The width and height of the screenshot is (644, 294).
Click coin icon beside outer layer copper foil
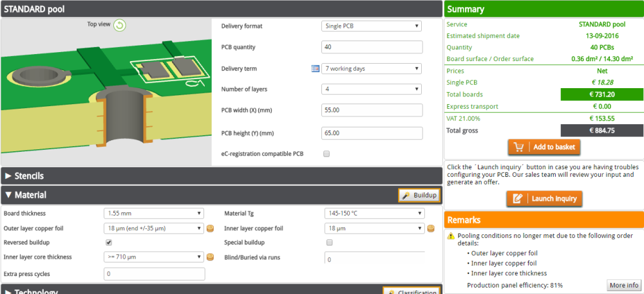(x=210, y=228)
